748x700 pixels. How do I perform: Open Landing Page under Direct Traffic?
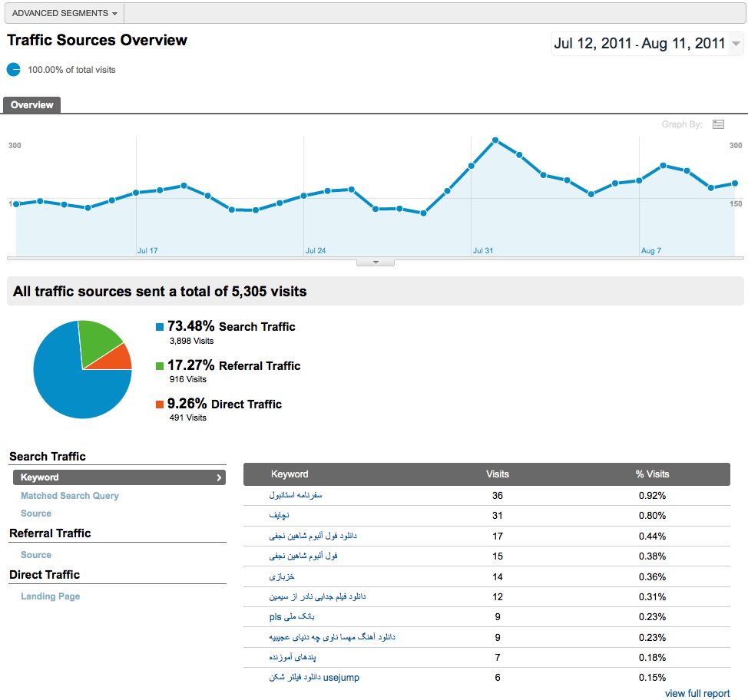click(x=50, y=596)
